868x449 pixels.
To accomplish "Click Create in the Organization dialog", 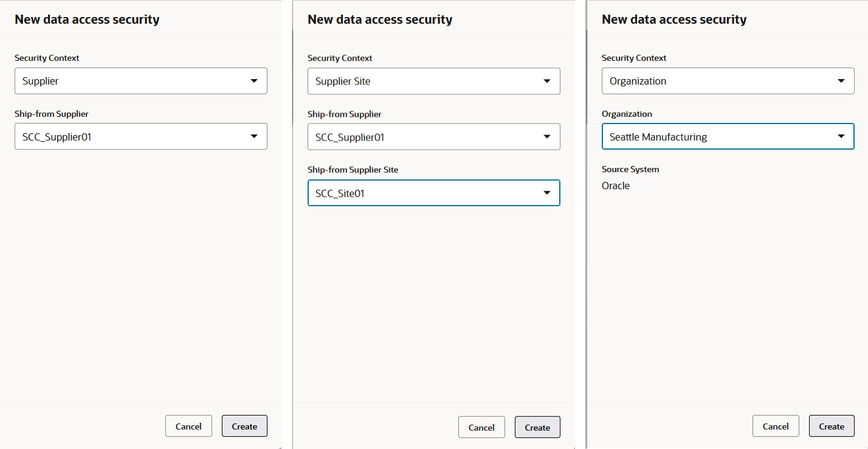I will [x=832, y=426].
